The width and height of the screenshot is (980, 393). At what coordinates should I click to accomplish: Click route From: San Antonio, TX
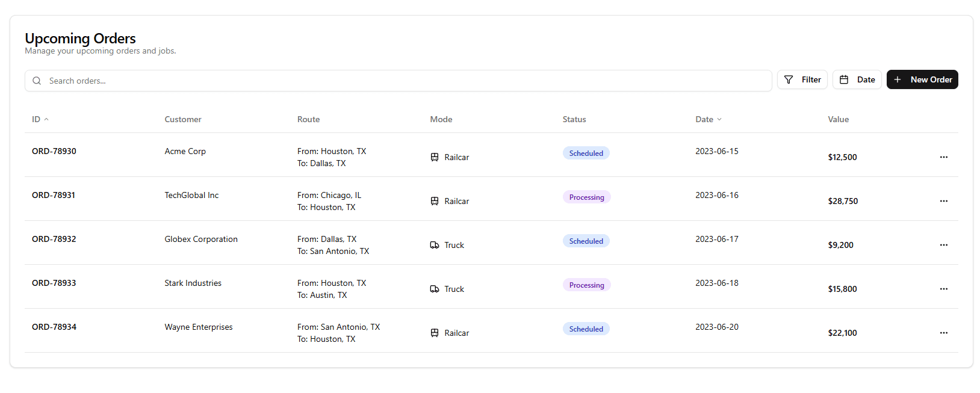[338, 327]
